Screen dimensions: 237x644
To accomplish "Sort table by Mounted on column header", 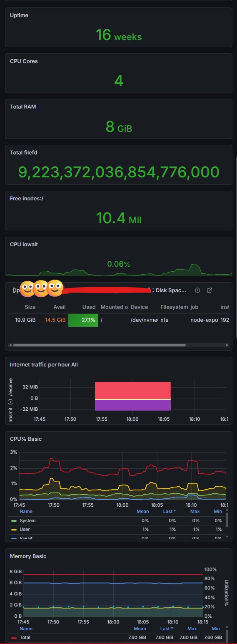I will [114, 307].
